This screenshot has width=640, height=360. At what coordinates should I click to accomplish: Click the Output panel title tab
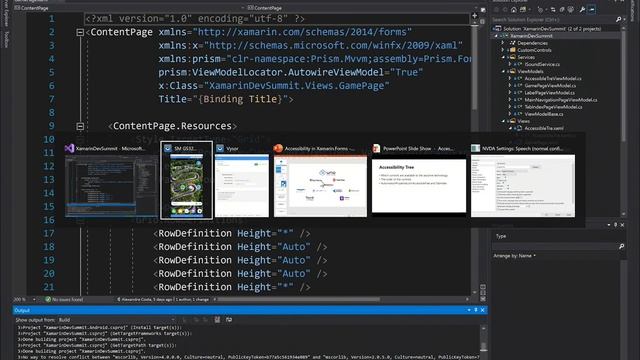coord(22,310)
